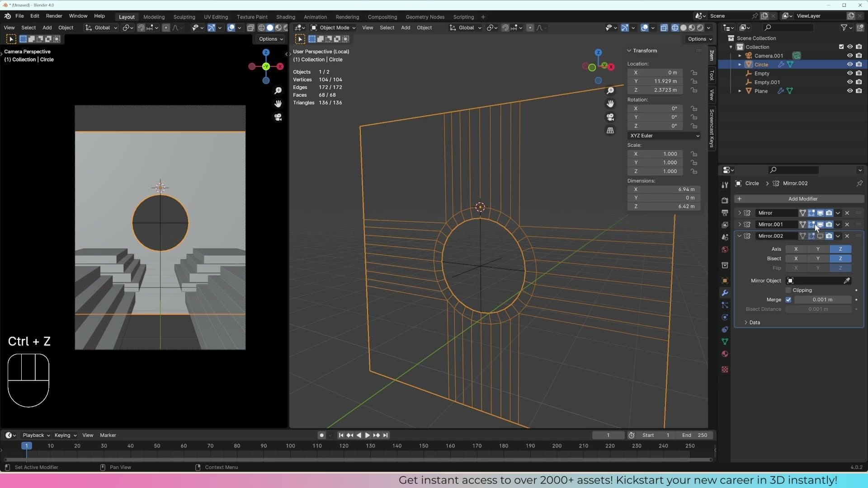
Task: Toggle camera view icon in right viewport
Action: tap(610, 117)
